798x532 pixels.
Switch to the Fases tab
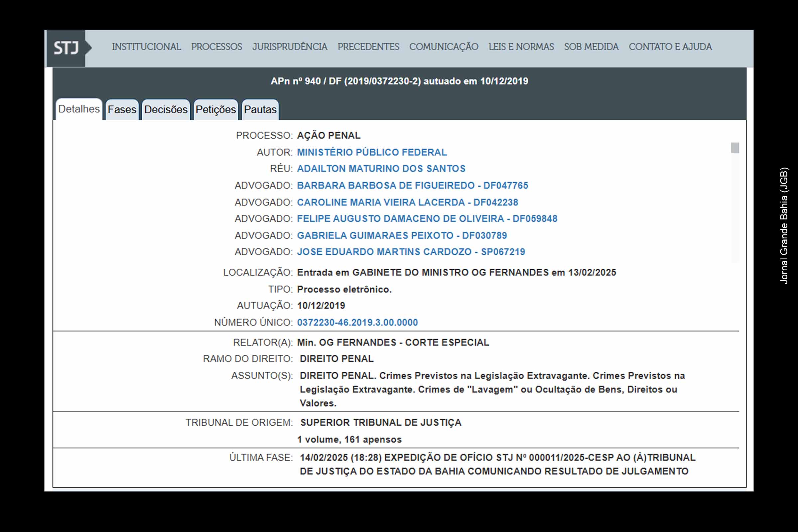point(122,110)
